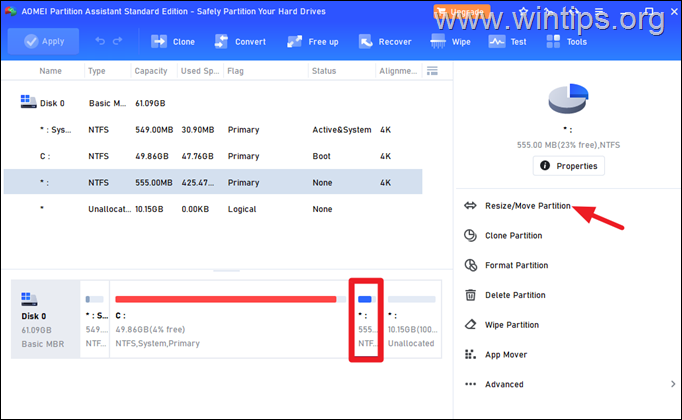Select the 555.00MB NTFS partition row

click(x=213, y=182)
